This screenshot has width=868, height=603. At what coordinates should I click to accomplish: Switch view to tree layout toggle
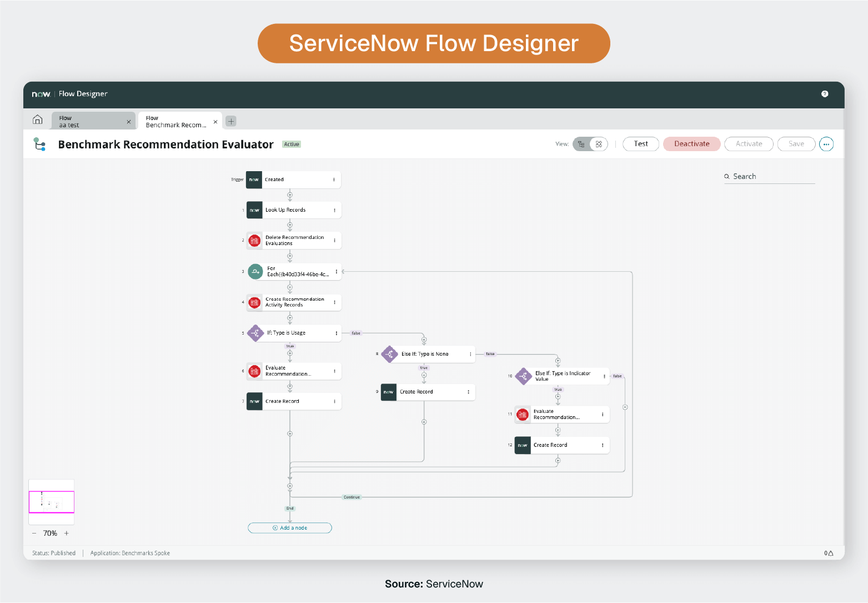tap(581, 143)
